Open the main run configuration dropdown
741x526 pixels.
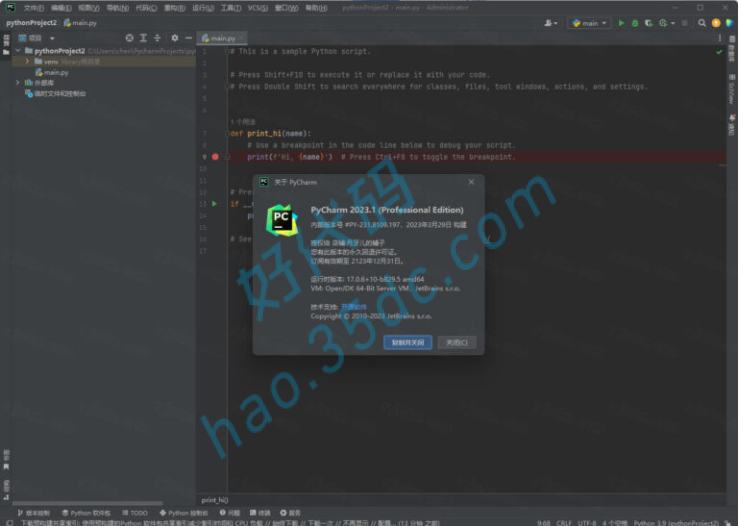click(x=589, y=23)
